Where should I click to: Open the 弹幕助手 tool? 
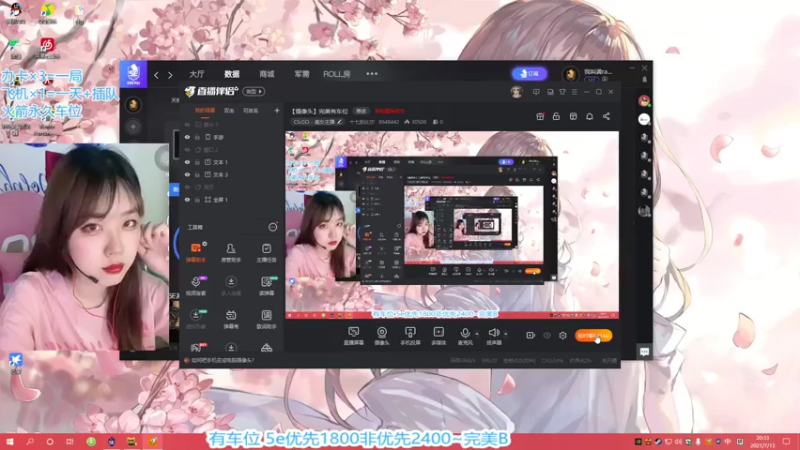click(196, 253)
